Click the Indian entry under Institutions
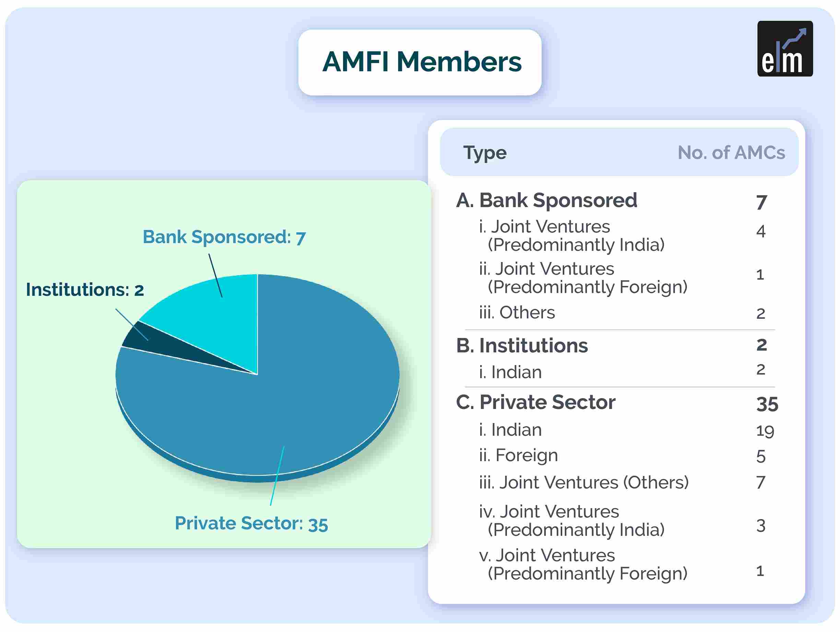The width and height of the screenshot is (840, 632). [510, 372]
